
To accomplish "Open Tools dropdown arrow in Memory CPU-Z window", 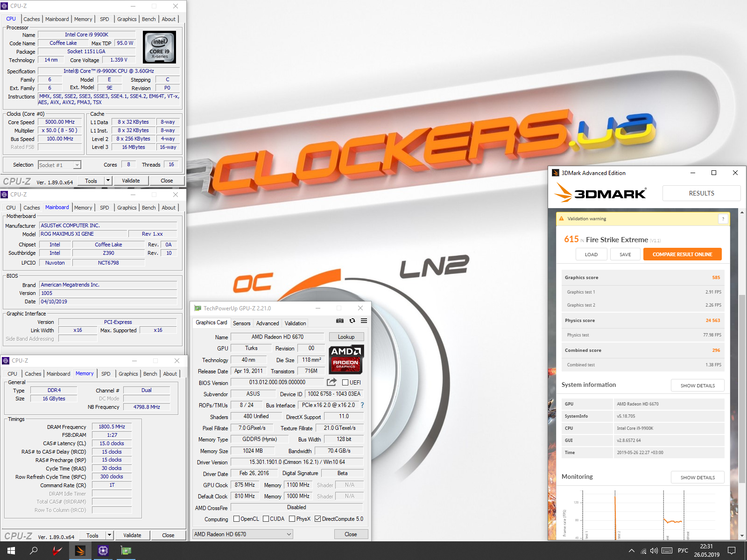I will 109,535.
